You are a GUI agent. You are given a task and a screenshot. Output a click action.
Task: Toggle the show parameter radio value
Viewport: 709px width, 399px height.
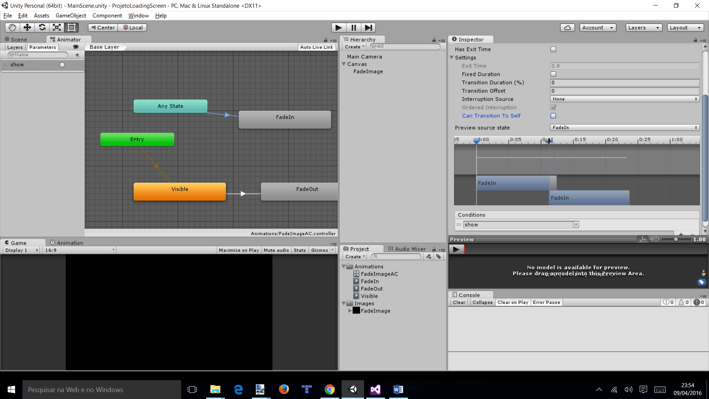pos(62,65)
